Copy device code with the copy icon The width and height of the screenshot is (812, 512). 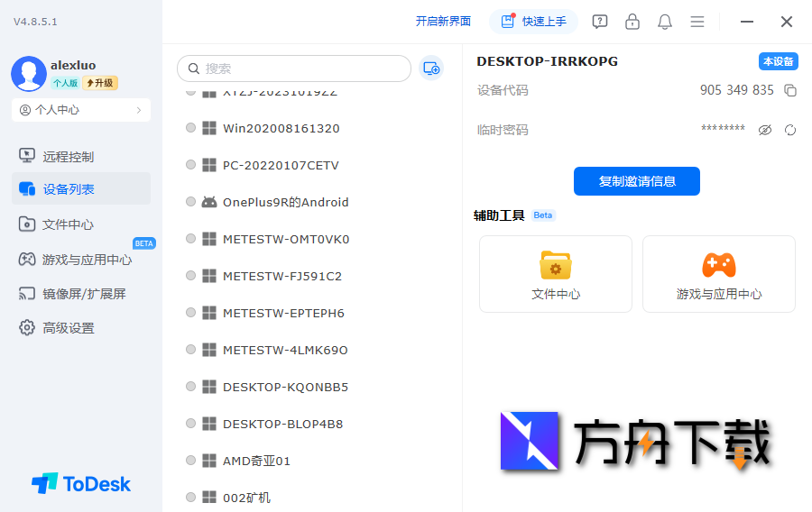(x=790, y=90)
